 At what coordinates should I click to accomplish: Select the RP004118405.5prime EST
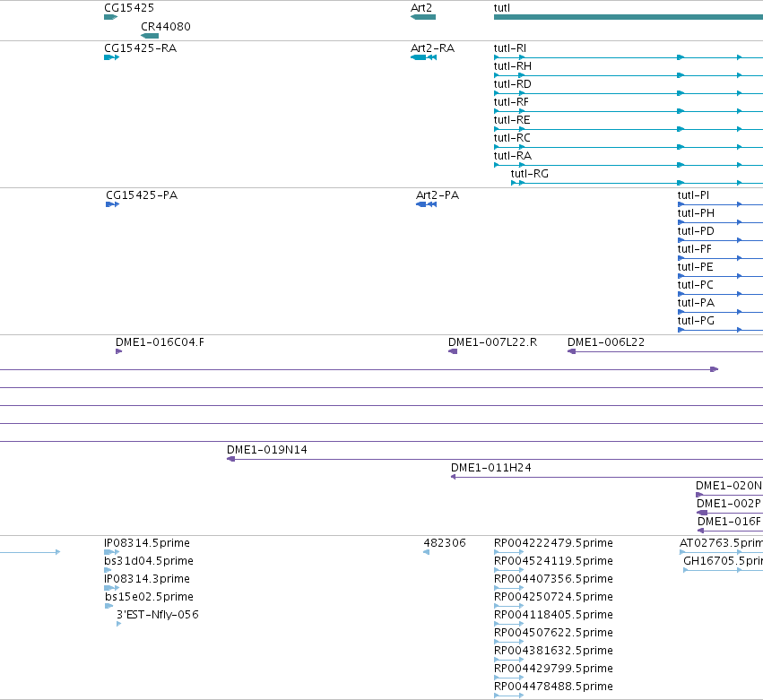click(509, 624)
